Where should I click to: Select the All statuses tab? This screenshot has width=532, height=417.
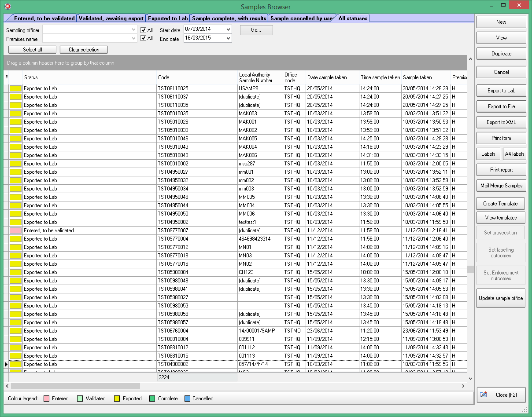coord(353,18)
